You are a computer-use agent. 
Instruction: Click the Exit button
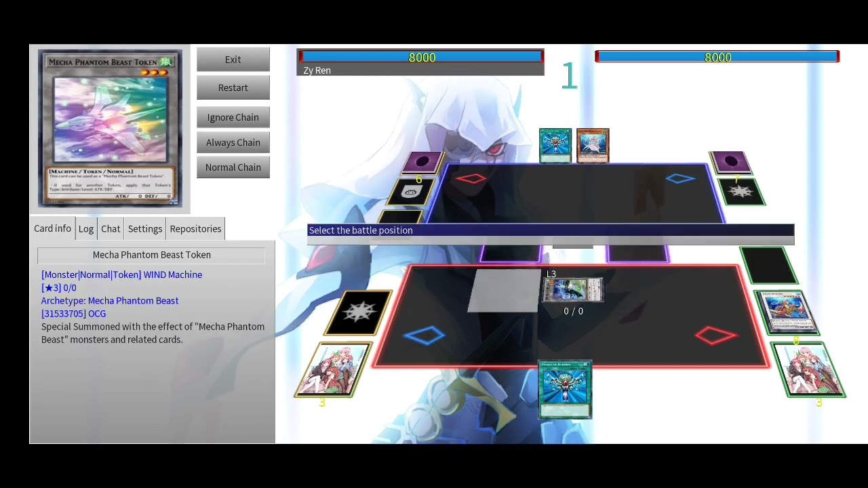[x=233, y=60]
